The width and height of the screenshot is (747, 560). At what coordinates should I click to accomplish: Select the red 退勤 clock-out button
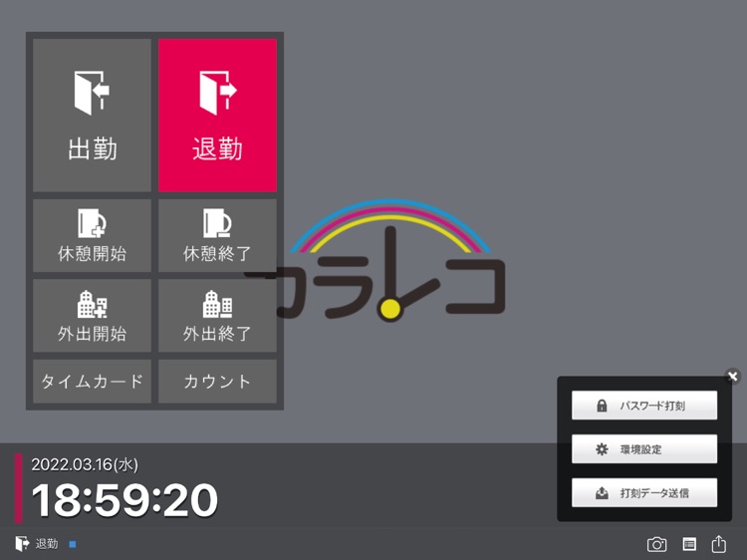[x=218, y=115]
